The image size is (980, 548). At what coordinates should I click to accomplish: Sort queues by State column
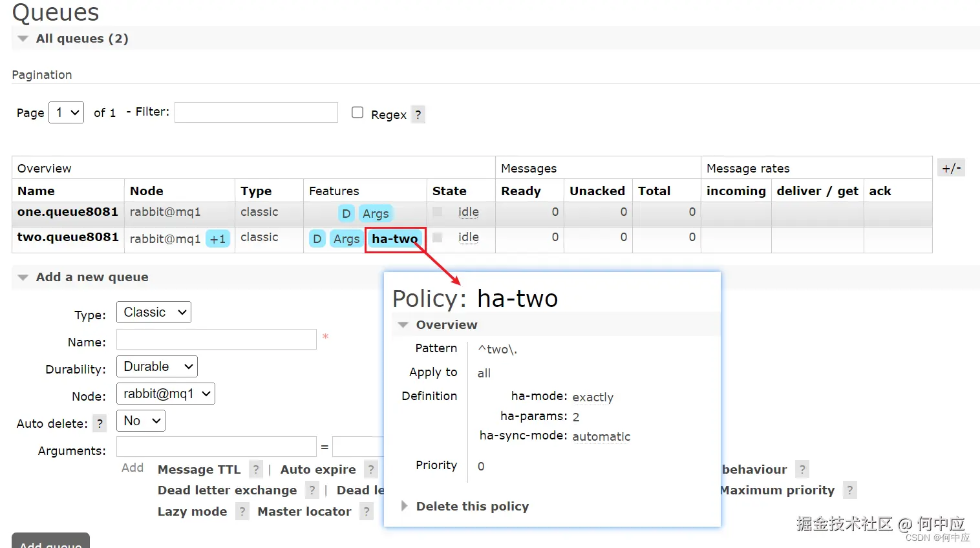coord(449,191)
